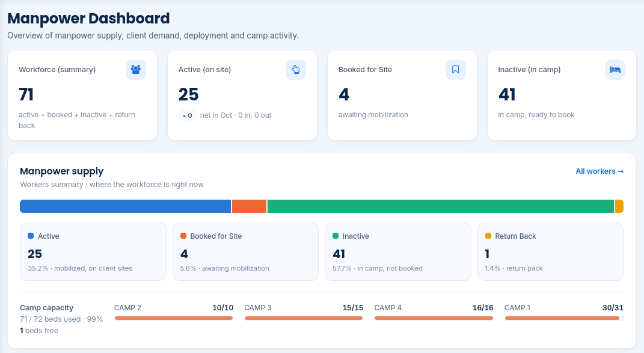Click the 'awaiting mobilization' card caption
The height and width of the screenshot is (353, 644).
(x=373, y=115)
